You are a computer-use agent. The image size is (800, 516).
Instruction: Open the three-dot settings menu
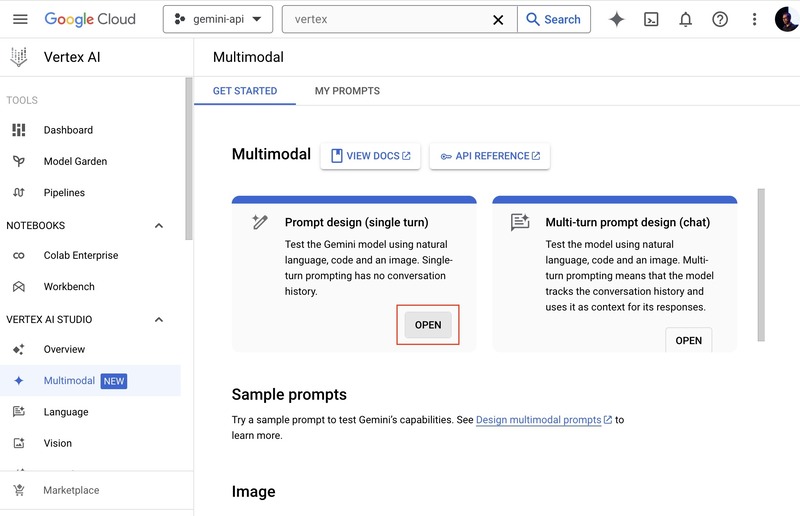pos(754,19)
